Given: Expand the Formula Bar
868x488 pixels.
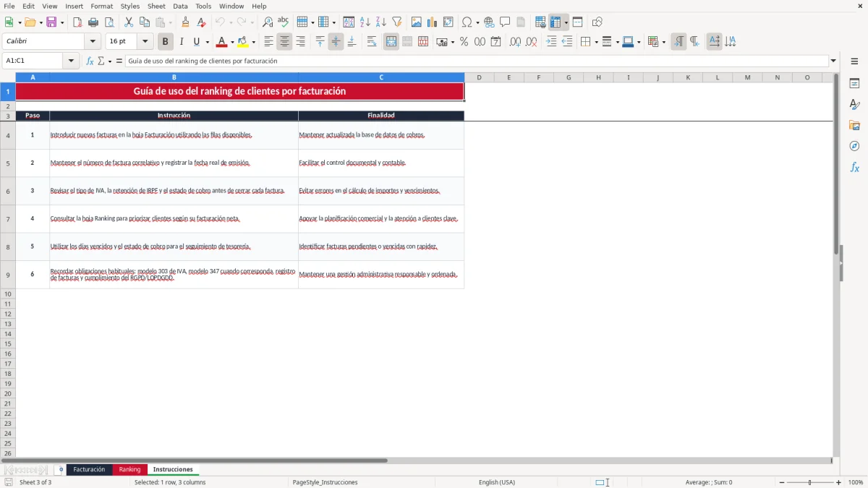Looking at the screenshot, I should click(833, 61).
